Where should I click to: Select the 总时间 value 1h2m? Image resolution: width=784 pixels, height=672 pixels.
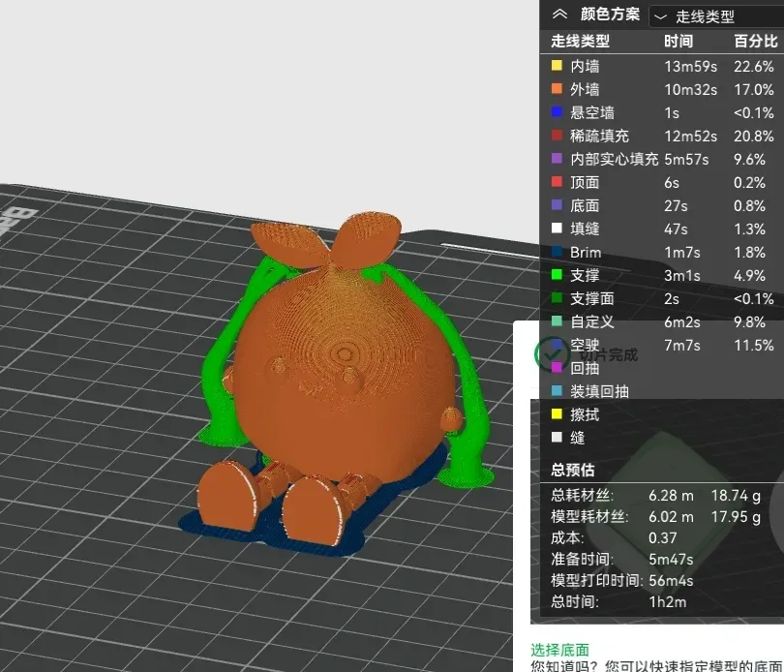668,601
